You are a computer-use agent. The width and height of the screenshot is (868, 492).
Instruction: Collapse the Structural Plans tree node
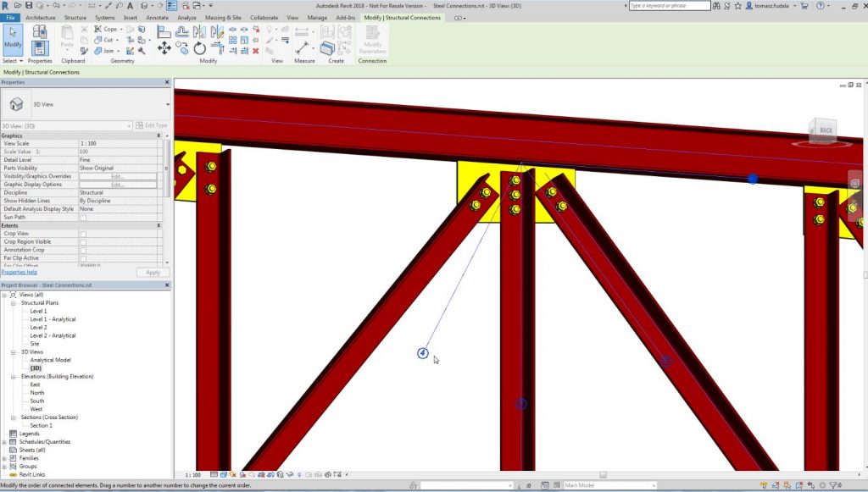click(14, 303)
